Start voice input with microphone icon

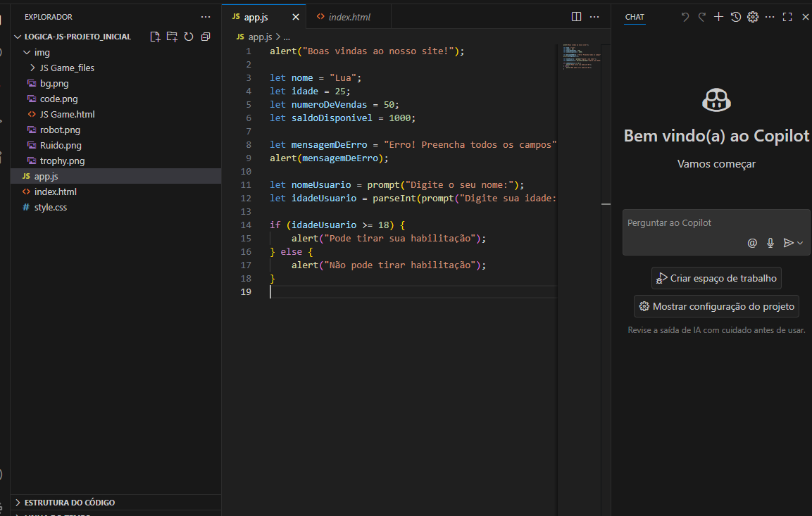point(770,243)
